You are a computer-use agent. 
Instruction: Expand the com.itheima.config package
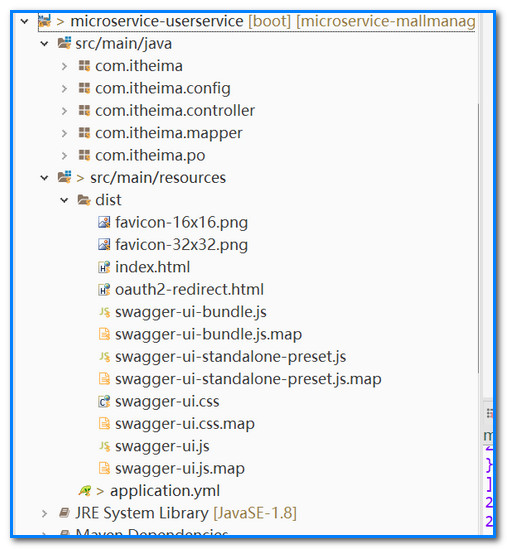(64, 89)
